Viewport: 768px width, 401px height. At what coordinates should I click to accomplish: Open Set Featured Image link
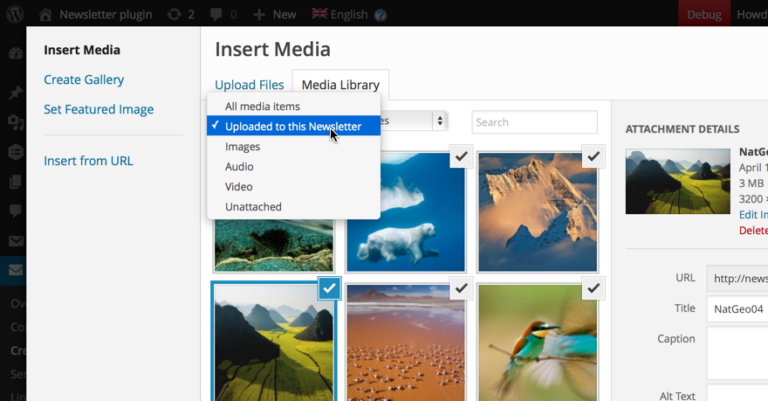(x=98, y=109)
